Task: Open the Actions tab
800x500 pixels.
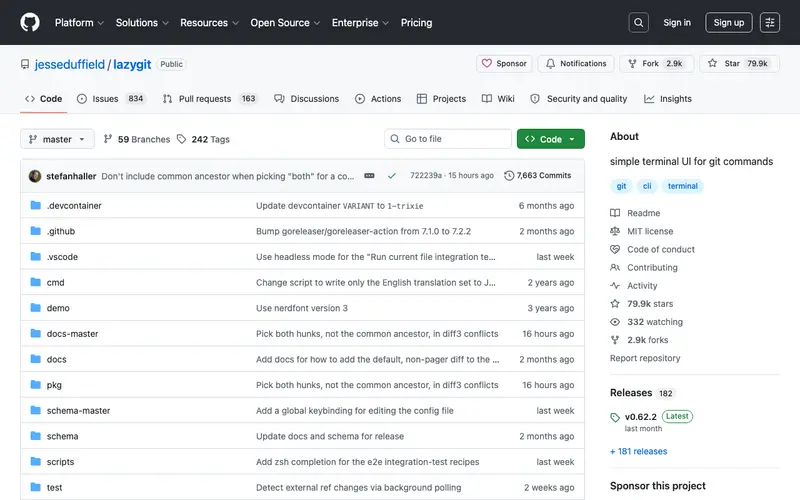Action: (378, 98)
